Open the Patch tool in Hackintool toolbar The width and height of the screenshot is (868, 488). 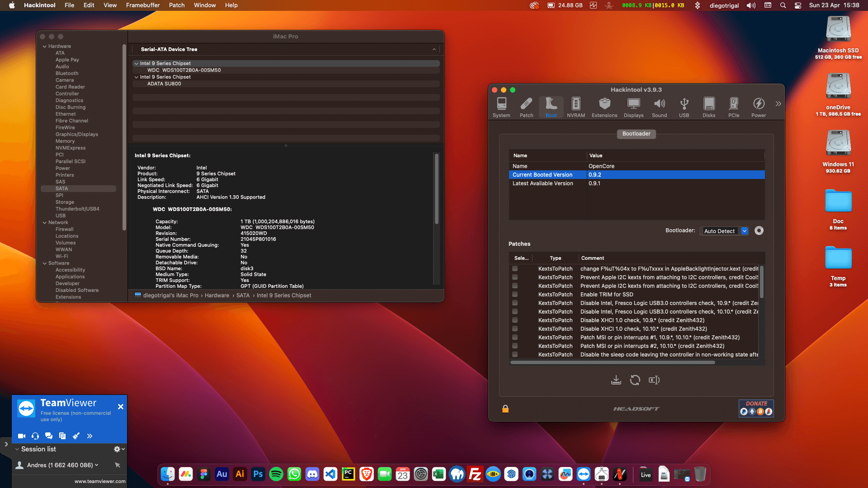526,108
